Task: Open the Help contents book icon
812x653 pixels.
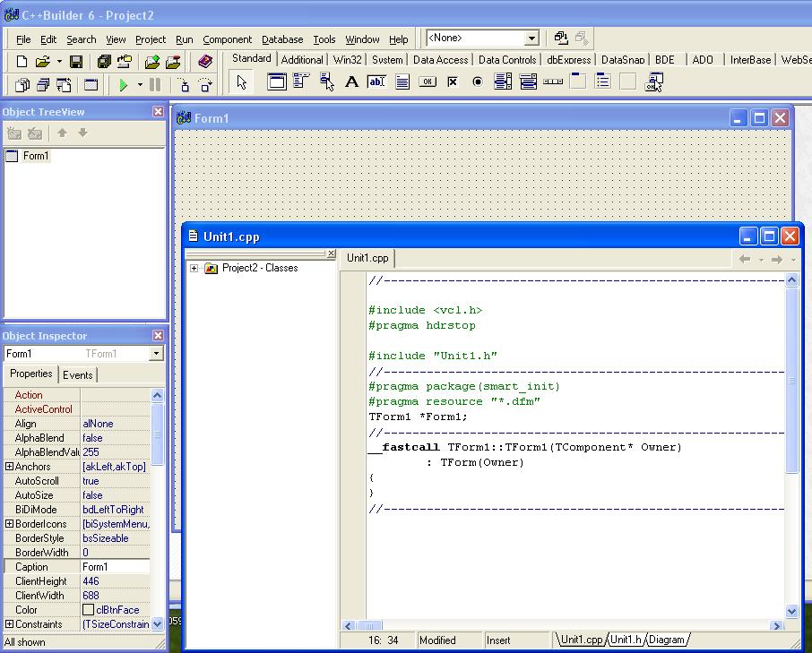Action: pyautogui.click(x=205, y=62)
